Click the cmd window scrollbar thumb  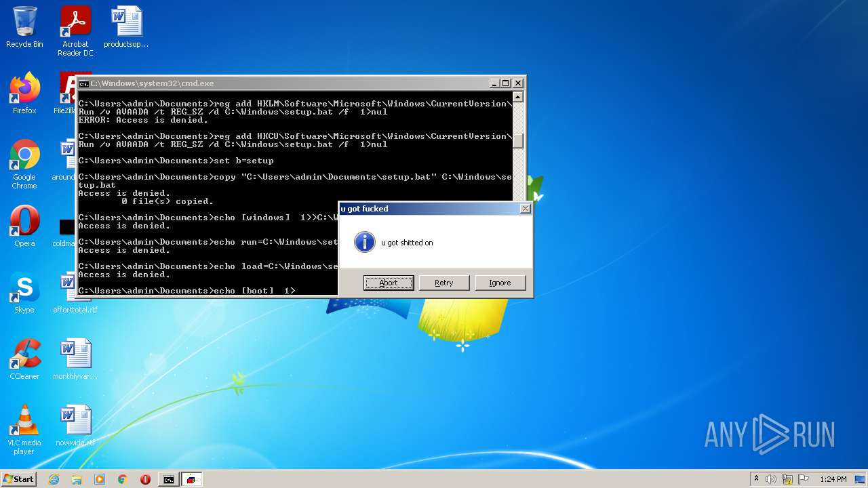[518, 140]
